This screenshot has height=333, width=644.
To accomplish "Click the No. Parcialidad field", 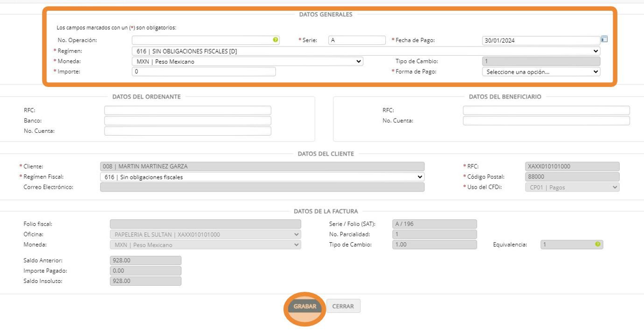I will coord(435,235).
